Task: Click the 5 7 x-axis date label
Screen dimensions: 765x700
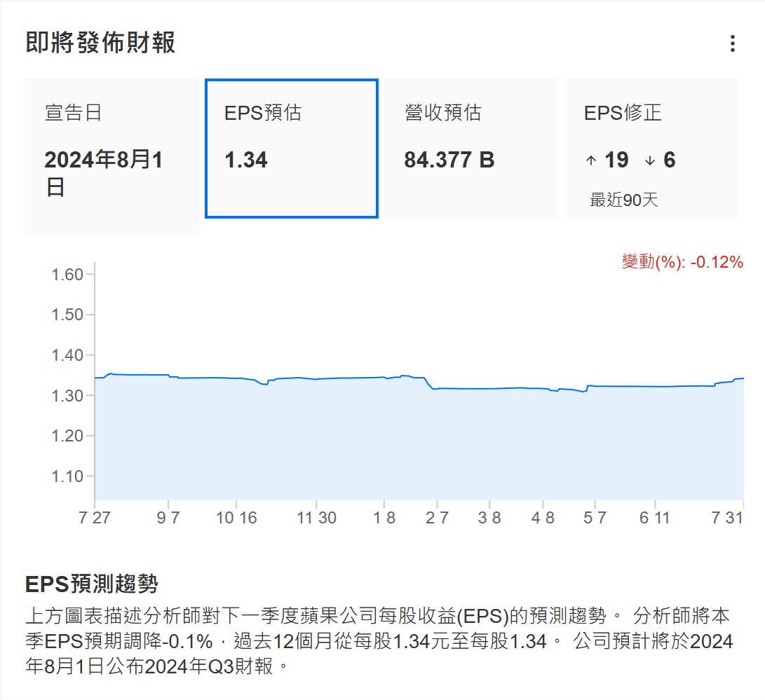Action: [595, 518]
